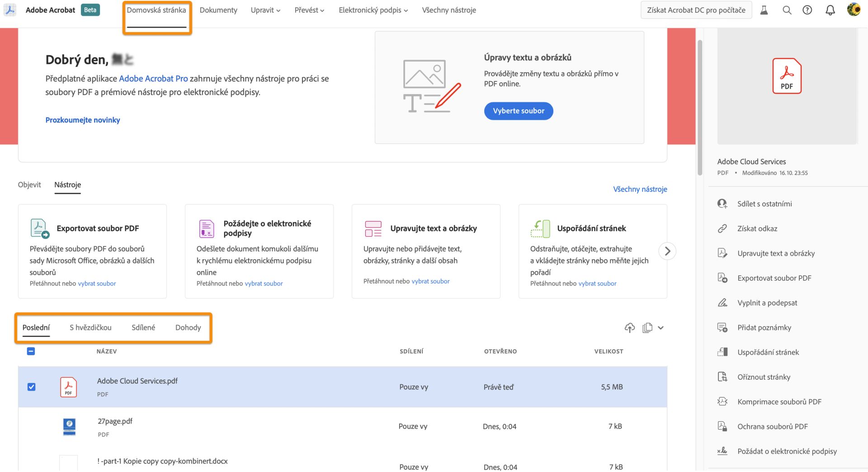Click vybrat soubor in Uspořádání stránek card
Screen dimensions: 868x472
597,284
